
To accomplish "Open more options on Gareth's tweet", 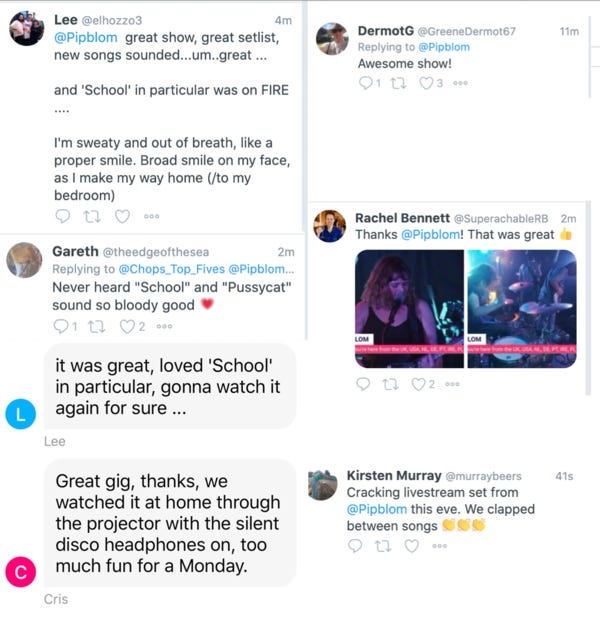I will pyautogui.click(x=164, y=326).
